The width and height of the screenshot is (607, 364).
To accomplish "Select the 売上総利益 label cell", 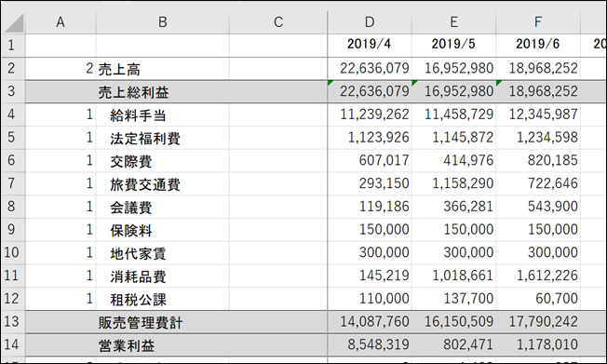I will pyautogui.click(x=162, y=91).
